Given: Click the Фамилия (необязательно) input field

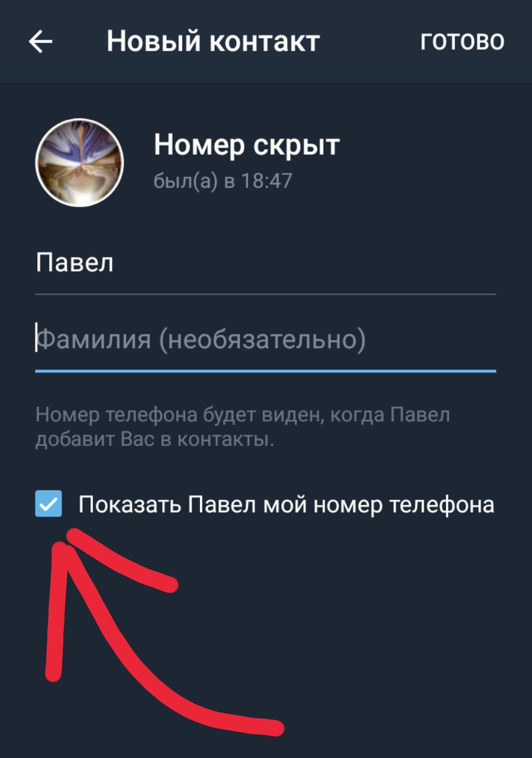Looking at the screenshot, I should 266,341.
